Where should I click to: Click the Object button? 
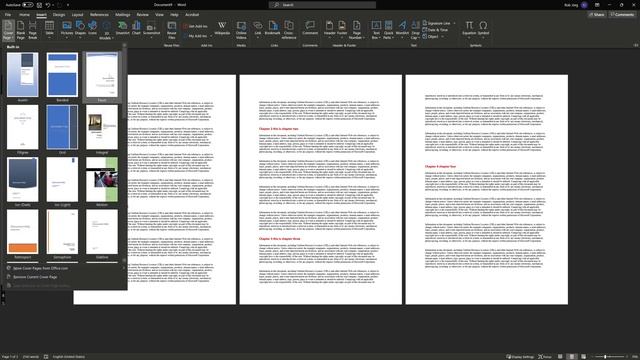tap(432, 36)
